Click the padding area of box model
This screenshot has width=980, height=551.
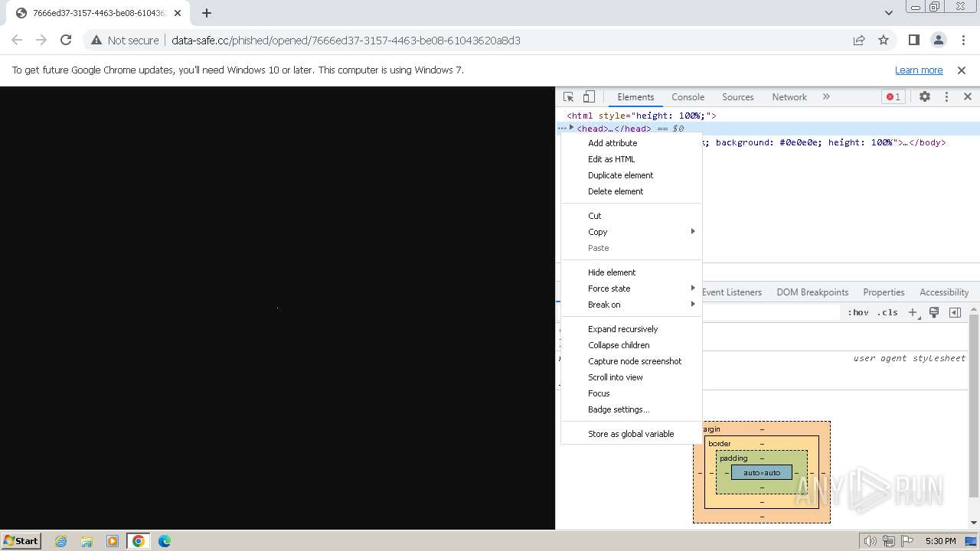[733, 458]
